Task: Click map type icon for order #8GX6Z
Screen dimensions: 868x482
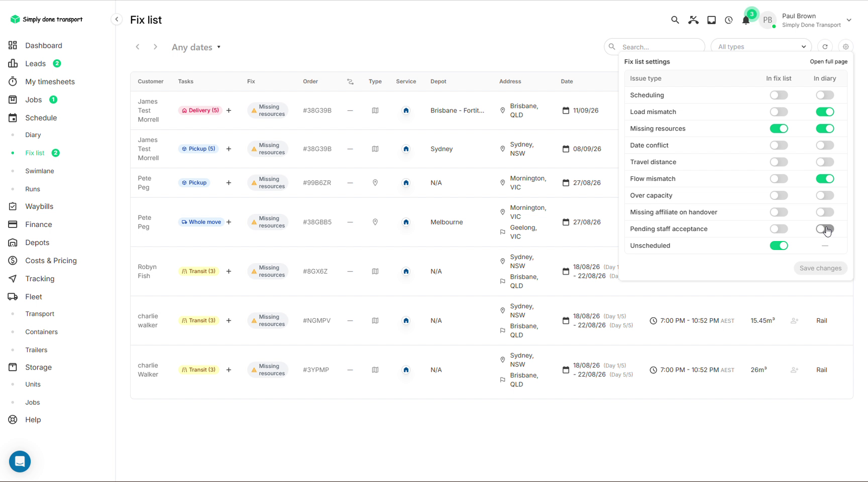Action: click(375, 271)
